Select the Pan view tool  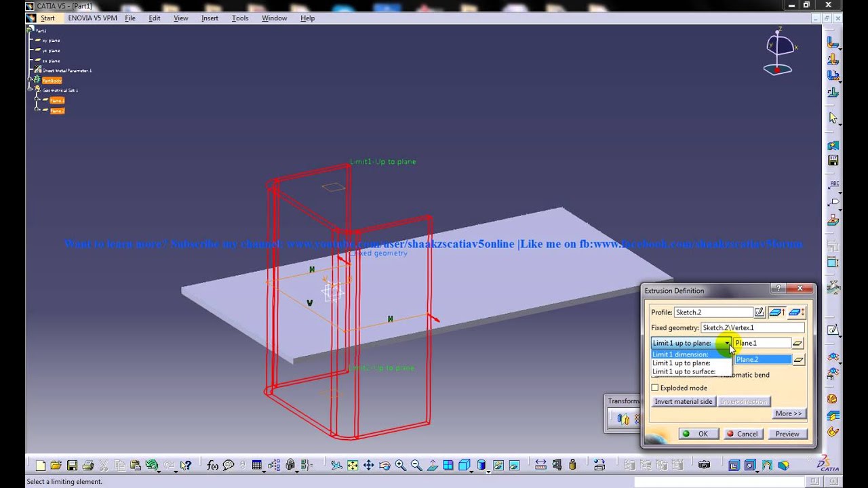pyautogui.click(x=368, y=465)
